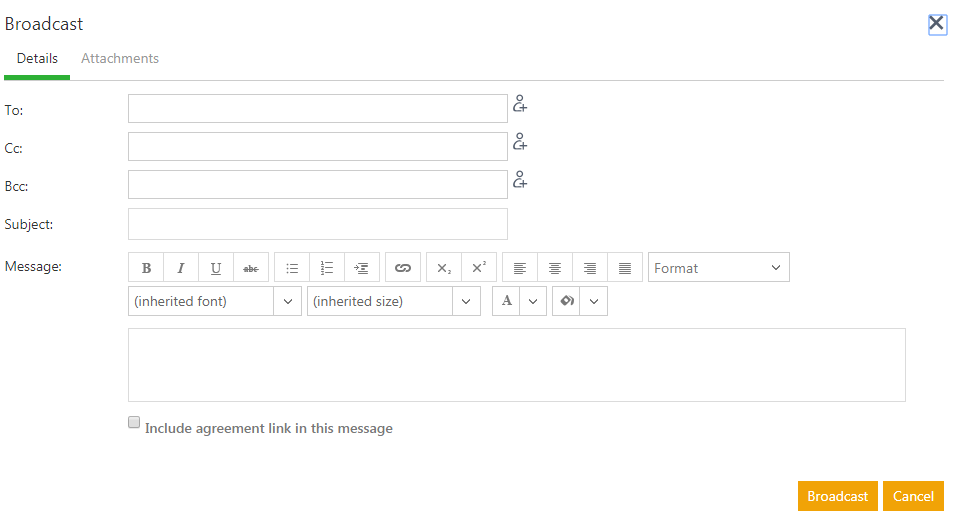953x516 pixels.
Task: Apply italic formatting to message
Action: (x=181, y=268)
